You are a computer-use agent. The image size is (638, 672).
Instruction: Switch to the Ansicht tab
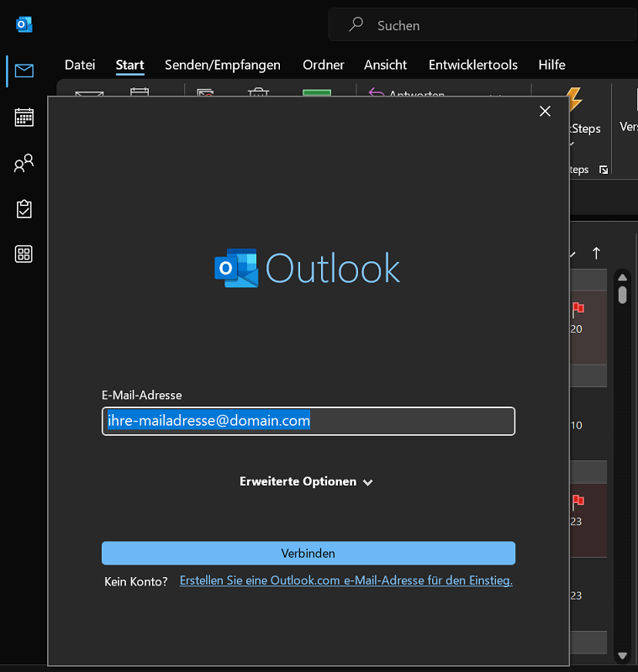click(x=386, y=65)
